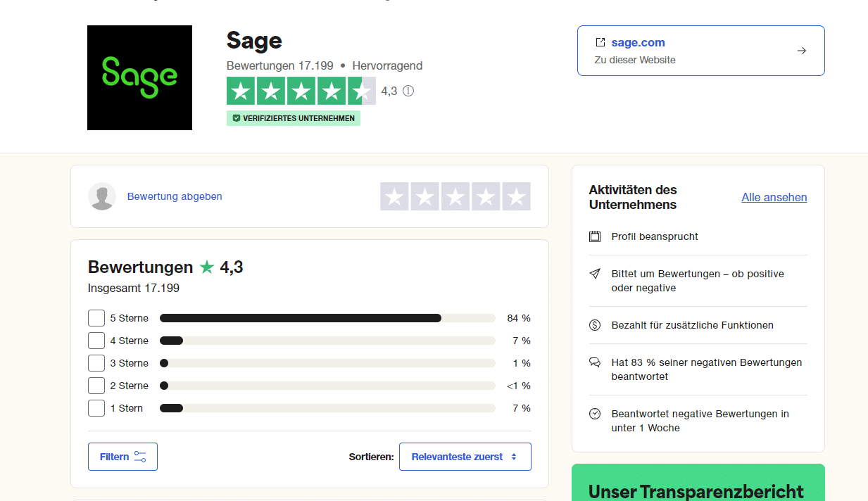868x501 pixels.
Task: Click the external link icon next to sage.com
Action: [600, 42]
